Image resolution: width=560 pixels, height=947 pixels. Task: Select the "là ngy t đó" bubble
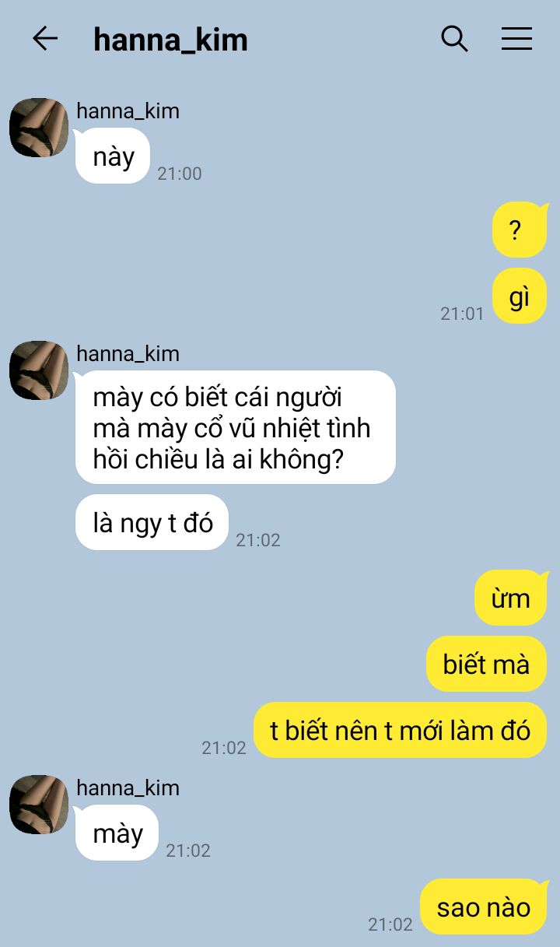152,523
